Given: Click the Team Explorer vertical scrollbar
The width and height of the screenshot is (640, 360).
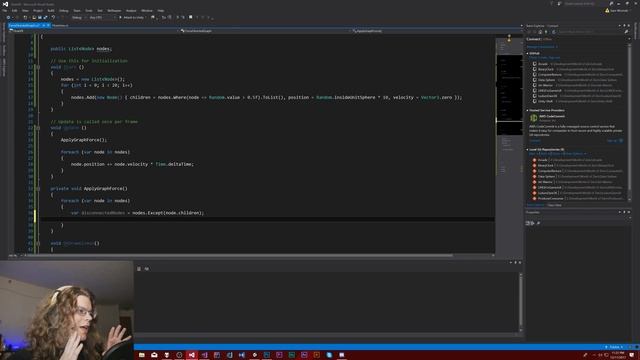Looking at the screenshot, I should pyautogui.click(x=629, y=122).
